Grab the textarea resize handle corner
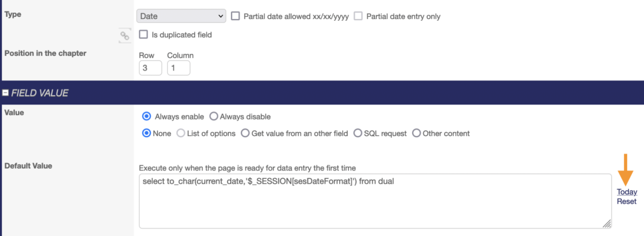The width and height of the screenshot is (644, 236). pyautogui.click(x=607, y=223)
